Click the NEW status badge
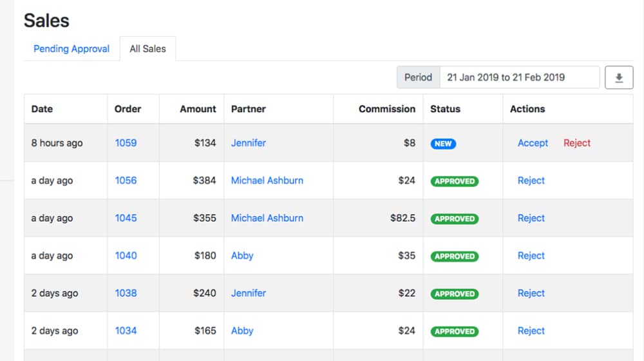Viewport: 644px width, 361px height. click(x=443, y=144)
